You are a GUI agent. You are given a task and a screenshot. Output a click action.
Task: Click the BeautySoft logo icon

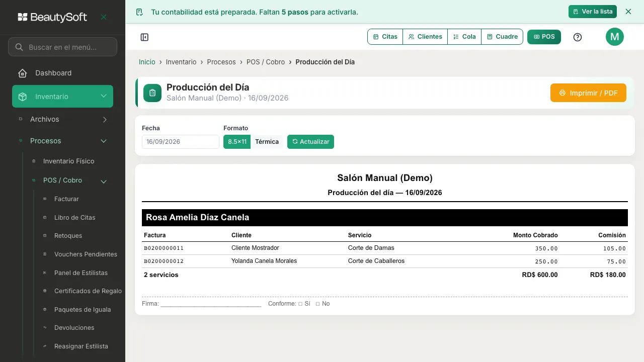pyautogui.click(x=23, y=17)
